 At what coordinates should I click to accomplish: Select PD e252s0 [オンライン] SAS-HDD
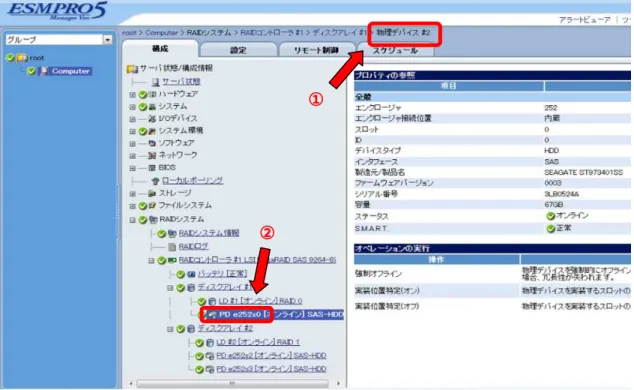(281, 314)
